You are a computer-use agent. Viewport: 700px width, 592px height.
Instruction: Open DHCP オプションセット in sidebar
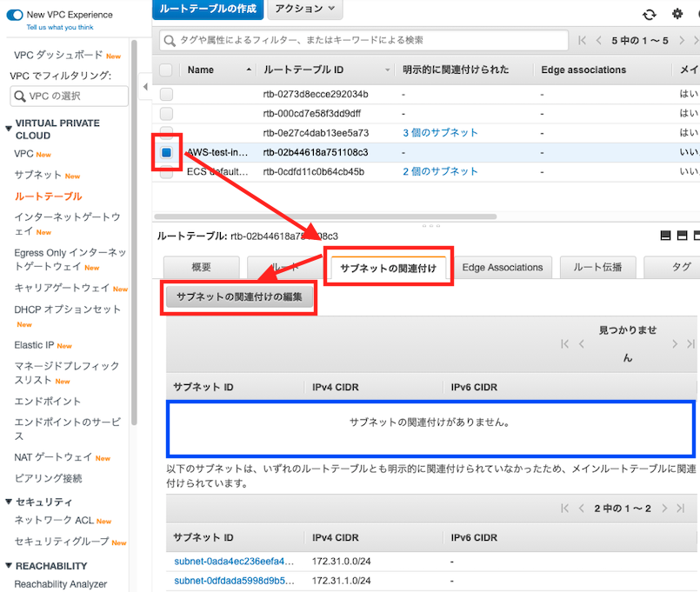pos(67,309)
